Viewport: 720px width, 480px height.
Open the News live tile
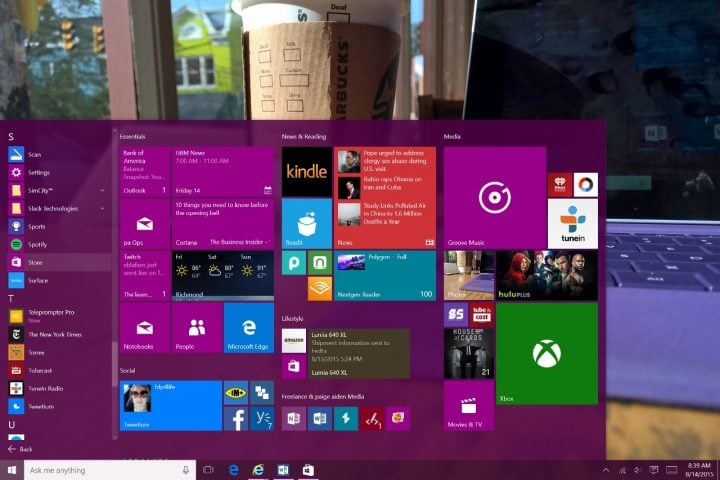[x=385, y=198]
